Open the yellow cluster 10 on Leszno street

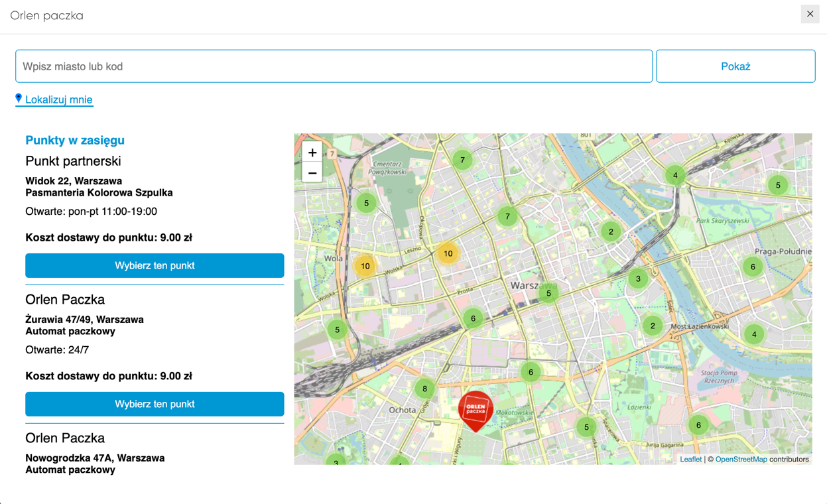pyautogui.click(x=448, y=253)
